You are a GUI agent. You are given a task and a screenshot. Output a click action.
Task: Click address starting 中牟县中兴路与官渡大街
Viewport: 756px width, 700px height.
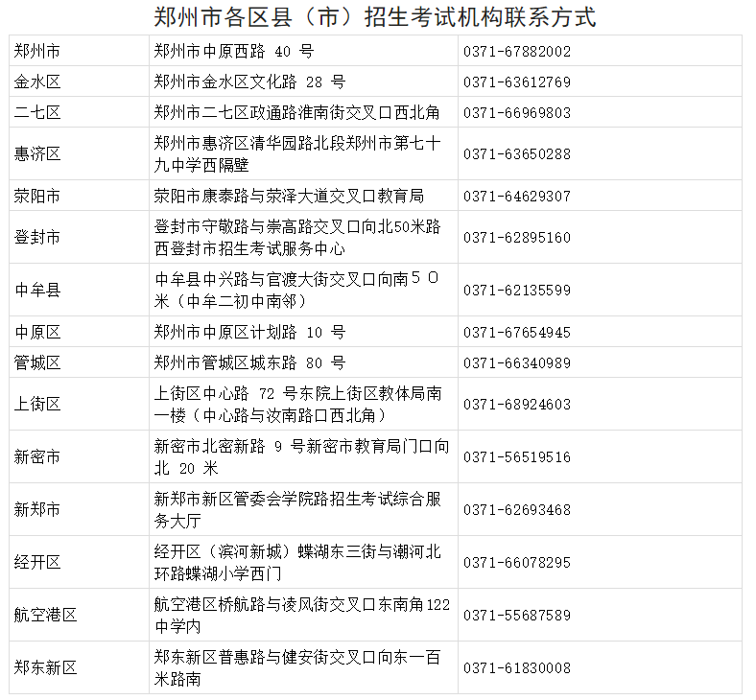point(297,290)
